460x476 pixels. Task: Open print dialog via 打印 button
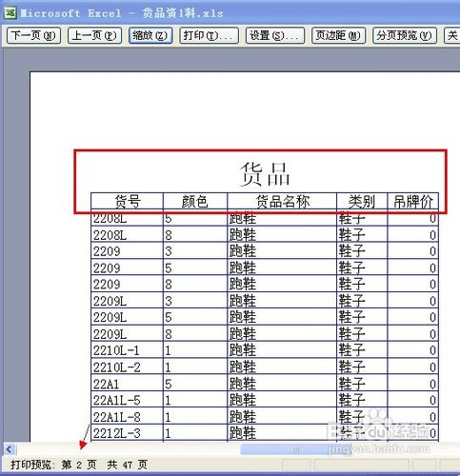pos(209,35)
